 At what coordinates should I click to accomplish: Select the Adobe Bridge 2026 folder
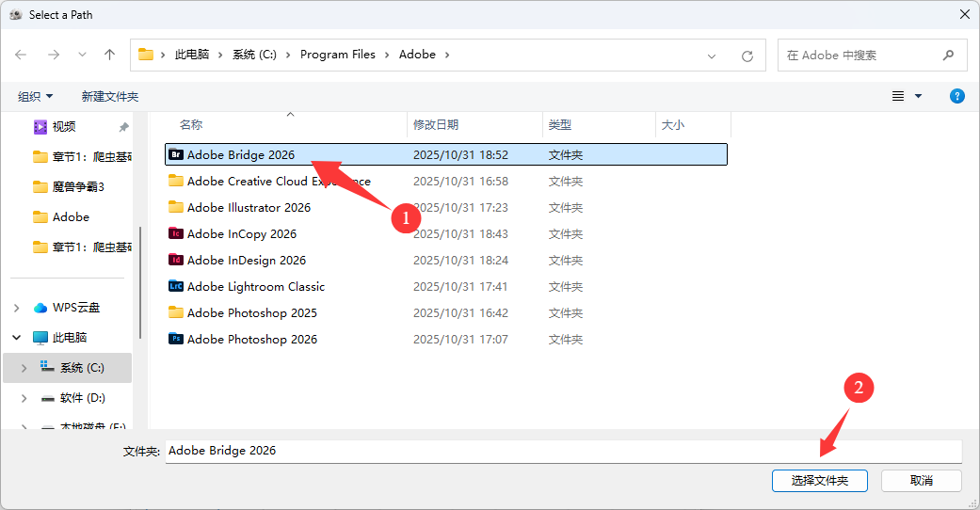pyautogui.click(x=446, y=154)
